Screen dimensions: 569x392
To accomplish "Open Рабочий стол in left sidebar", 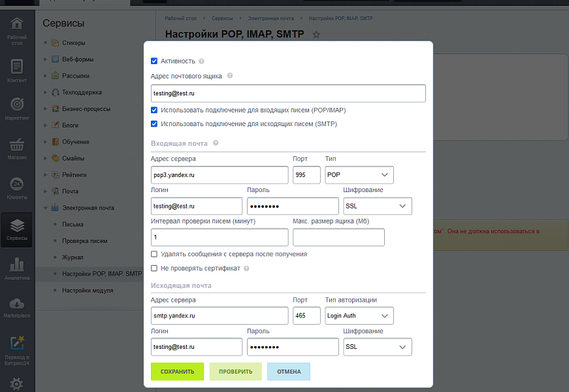I will (17, 31).
